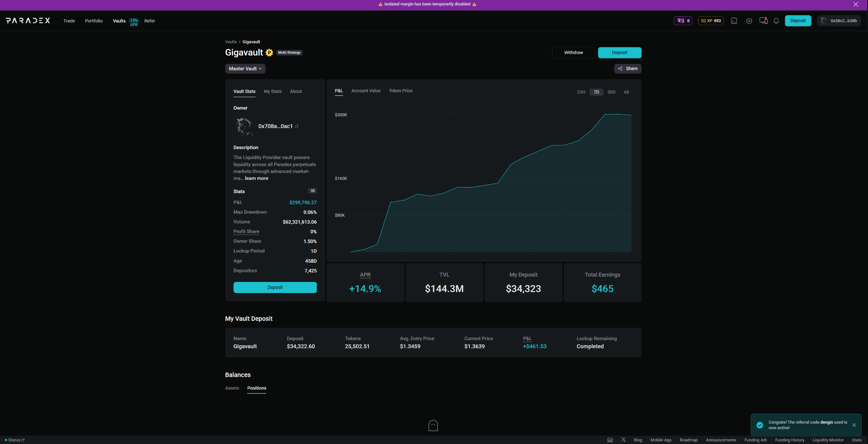Expand the Master Vault dropdown

(x=245, y=68)
